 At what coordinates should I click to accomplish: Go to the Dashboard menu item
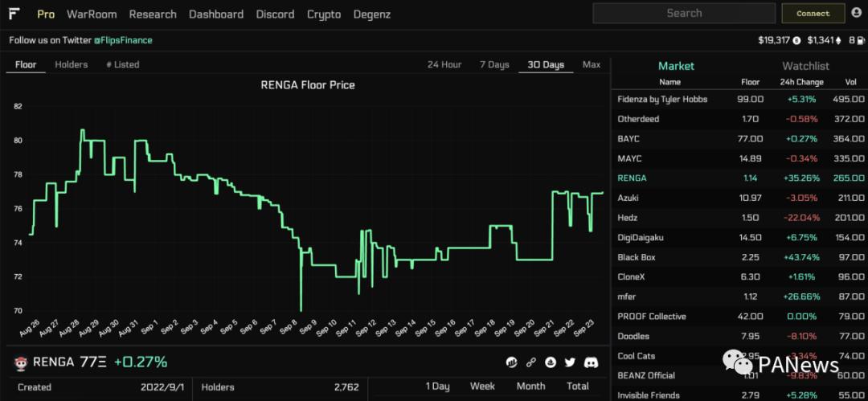pos(215,14)
